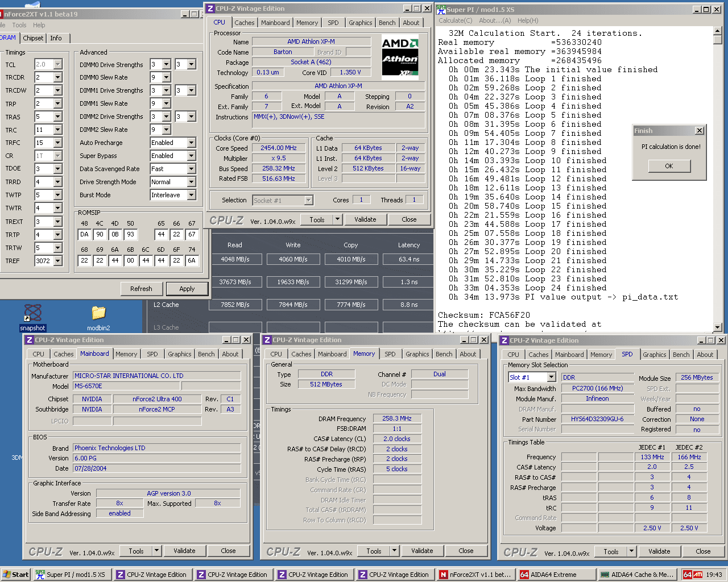Click the CPU-Z icon in the Mainboard window title bar
728x582 pixels.
(x=30, y=340)
